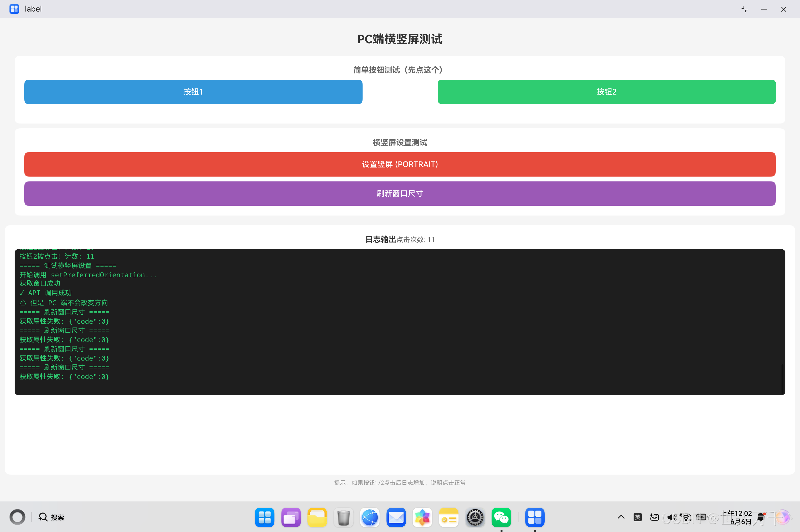Launch the blue globe browser

click(x=370, y=517)
